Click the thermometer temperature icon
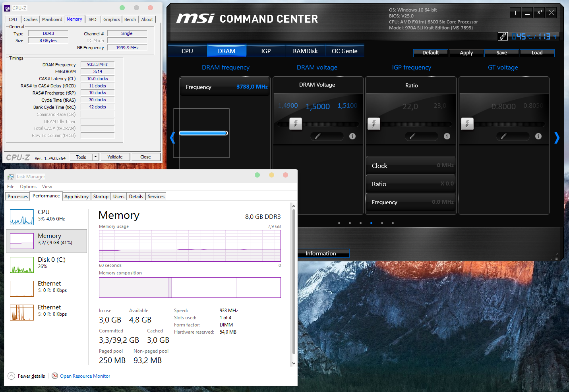The height and width of the screenshot is (392, 569). 503,37
